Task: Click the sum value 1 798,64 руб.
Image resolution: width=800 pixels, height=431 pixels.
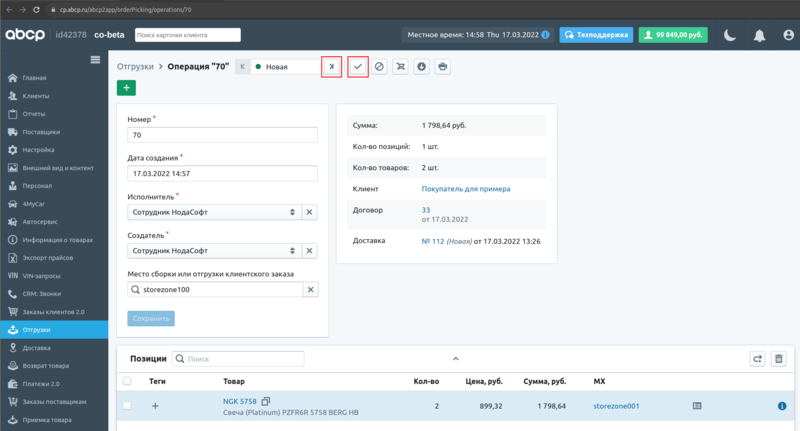Action: click(x=444, y=125)
